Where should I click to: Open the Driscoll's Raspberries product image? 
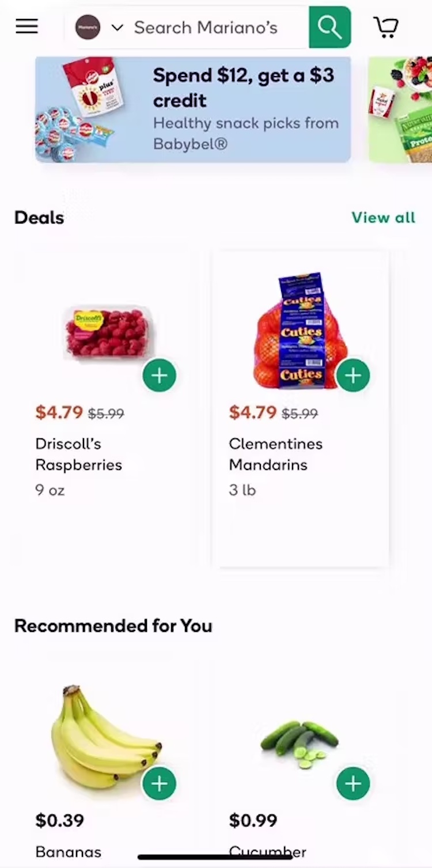point(107,332)
